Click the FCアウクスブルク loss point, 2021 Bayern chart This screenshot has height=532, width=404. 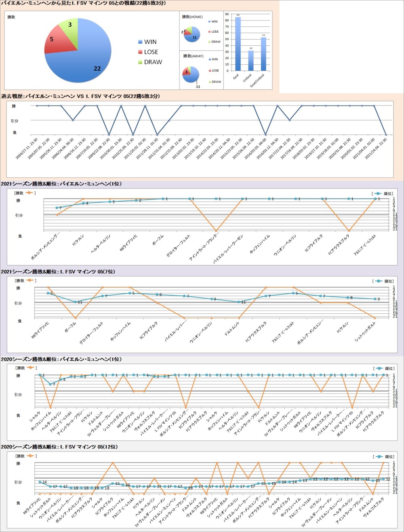(x=349, y=231)
